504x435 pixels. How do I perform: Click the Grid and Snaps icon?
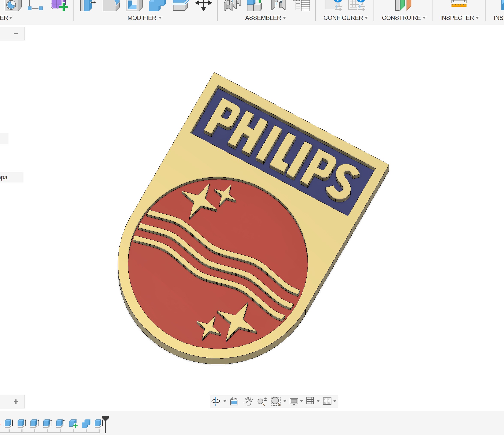[310, 401]
